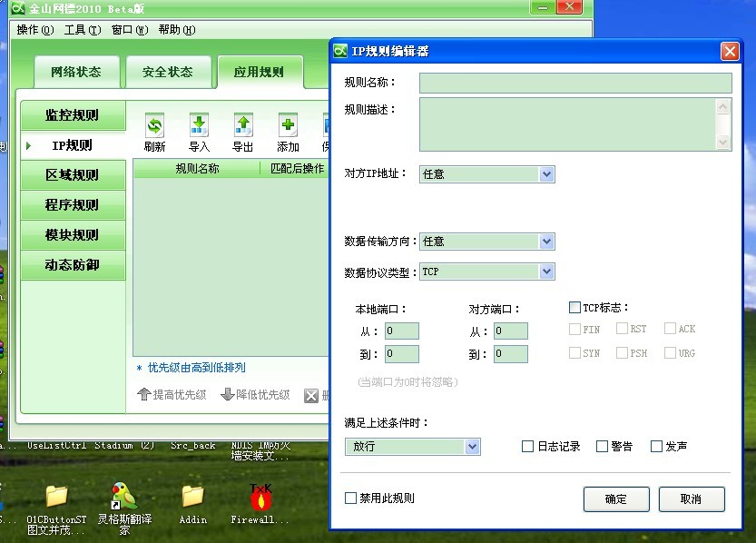Viewport: 756px width, 543px height.
Task: Click the 规则名称 input field
Action: pyautogui.click(x=575, y=83)
